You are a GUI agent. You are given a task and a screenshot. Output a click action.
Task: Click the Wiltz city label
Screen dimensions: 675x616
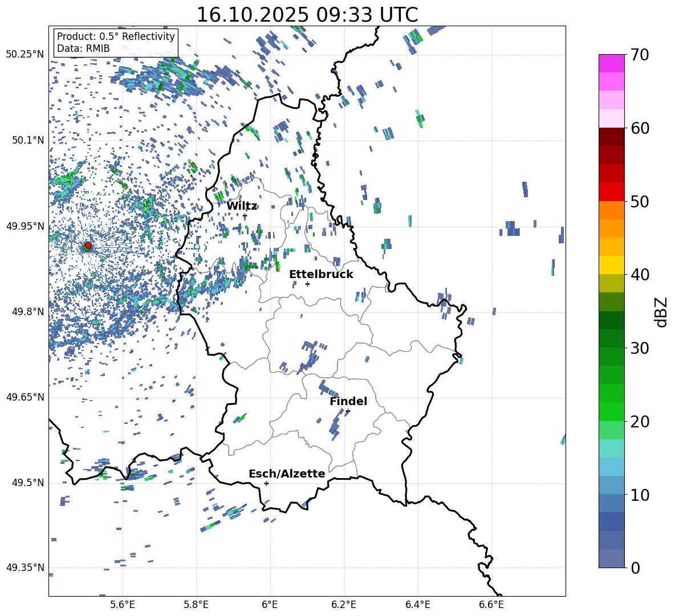point(242,206)
